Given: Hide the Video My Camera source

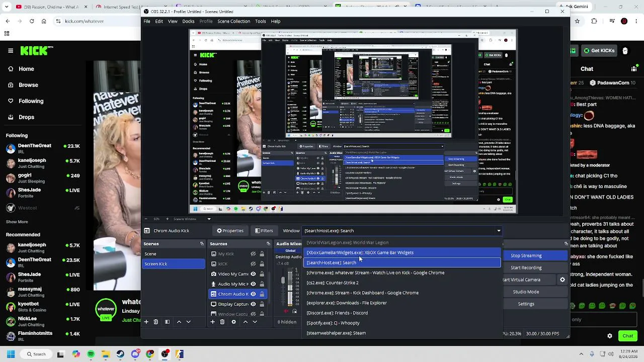Looking at the screenshot, I should (x=253, y=274).
